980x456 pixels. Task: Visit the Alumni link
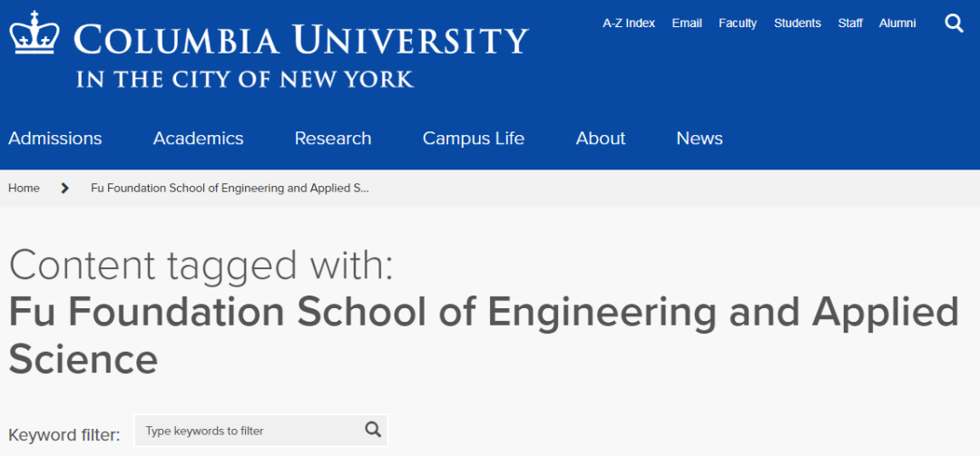coord(897,24)
